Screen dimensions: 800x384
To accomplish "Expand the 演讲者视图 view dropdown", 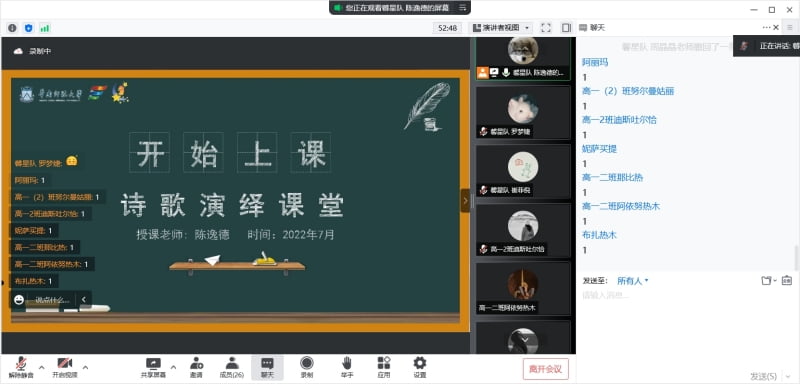I will pyautogui.click(x=501, y=28).
